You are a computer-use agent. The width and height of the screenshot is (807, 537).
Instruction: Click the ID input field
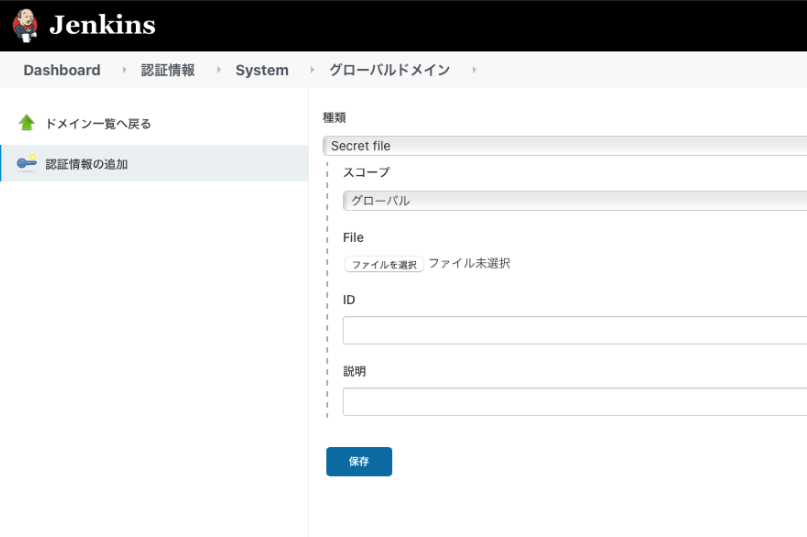[575, 331]
